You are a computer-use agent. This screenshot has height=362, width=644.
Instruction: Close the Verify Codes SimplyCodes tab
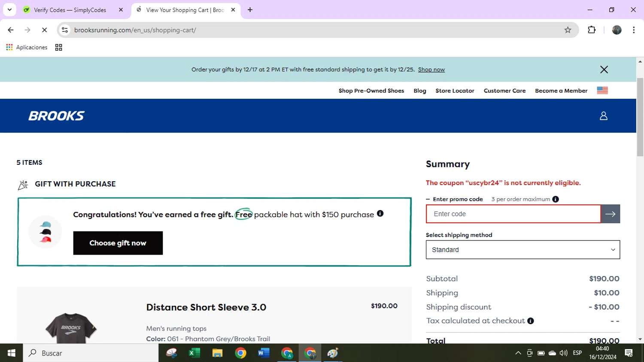121,10
